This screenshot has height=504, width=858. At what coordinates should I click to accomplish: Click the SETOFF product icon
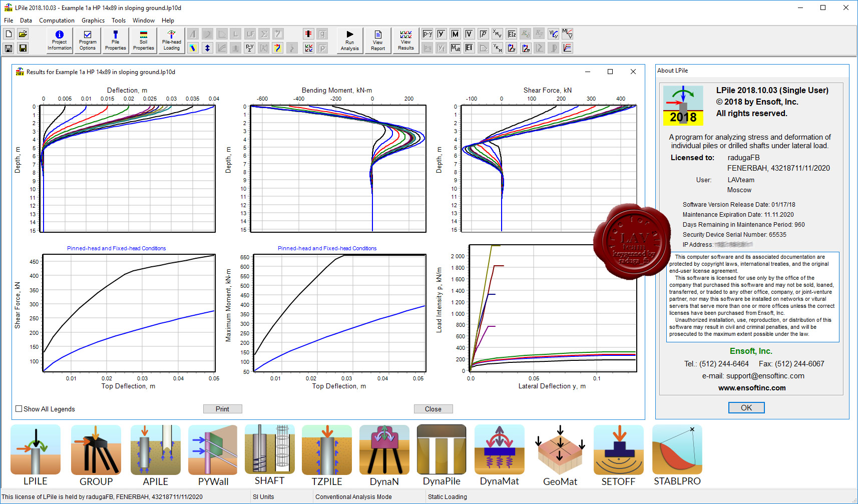click(x=619, y=449)
